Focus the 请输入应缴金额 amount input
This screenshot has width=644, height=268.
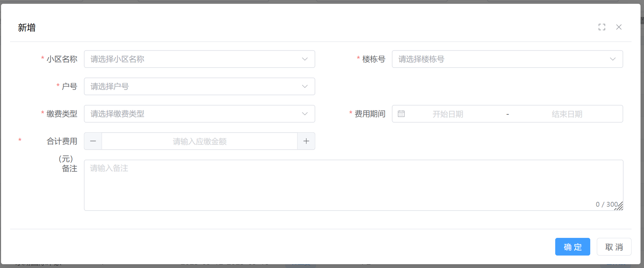click(199, 141)
